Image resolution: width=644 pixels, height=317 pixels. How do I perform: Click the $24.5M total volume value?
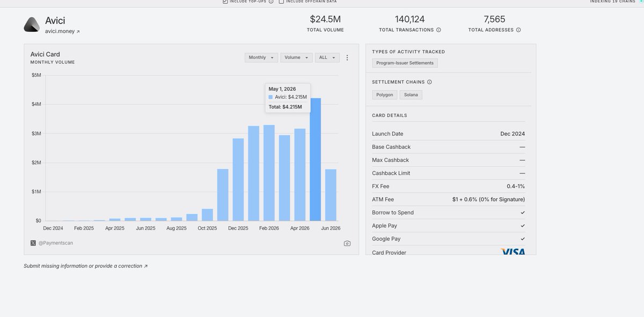[x=325, y=19]
